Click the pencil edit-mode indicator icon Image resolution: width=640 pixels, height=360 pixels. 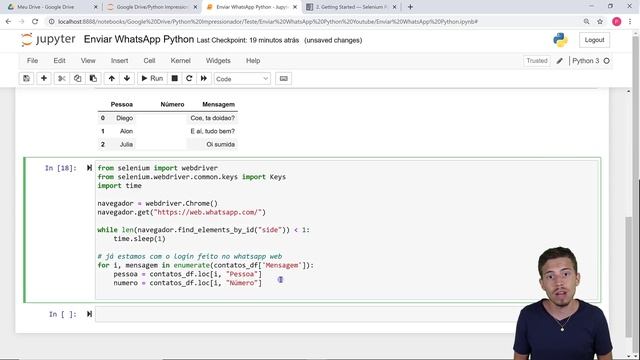(560, 61)
